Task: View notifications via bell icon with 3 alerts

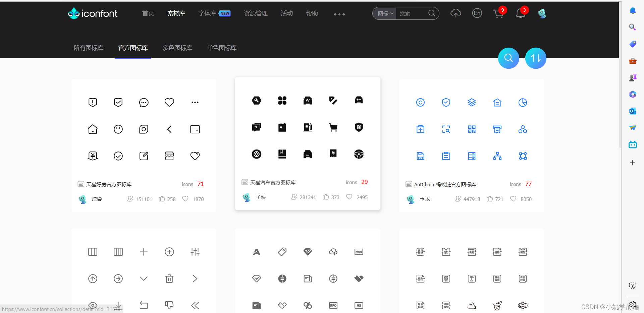Action: [x=520, y=14]
